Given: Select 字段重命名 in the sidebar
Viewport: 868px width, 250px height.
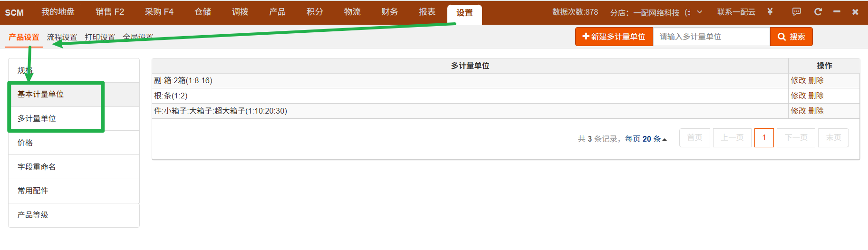Looking at the screenshot, I should [x=37, y=167].
